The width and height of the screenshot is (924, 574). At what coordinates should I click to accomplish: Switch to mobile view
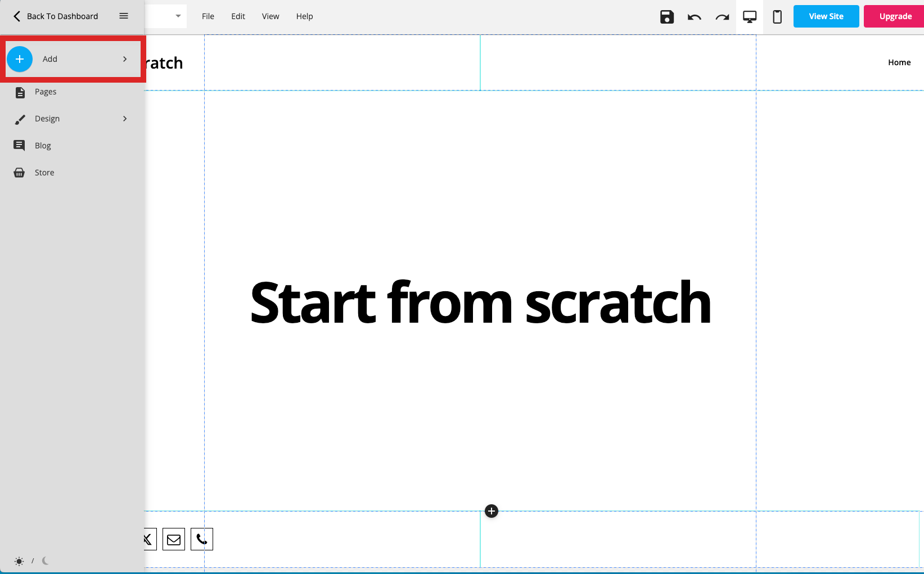pyautogui.click(x=777, y=17)
